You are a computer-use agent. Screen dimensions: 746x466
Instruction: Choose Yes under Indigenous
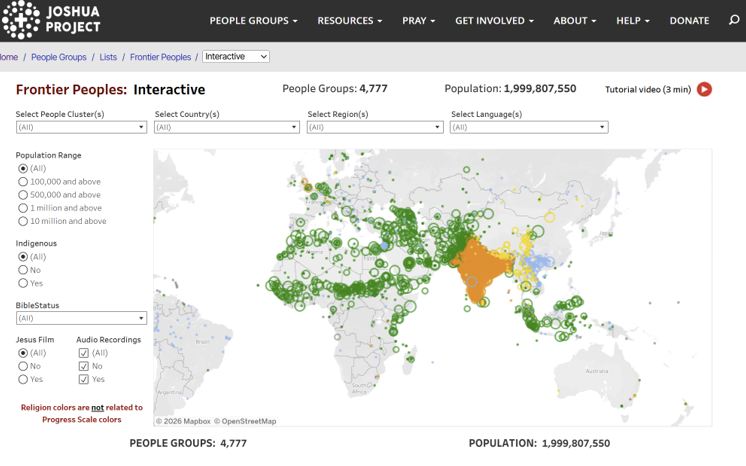[x=23, y=283]
